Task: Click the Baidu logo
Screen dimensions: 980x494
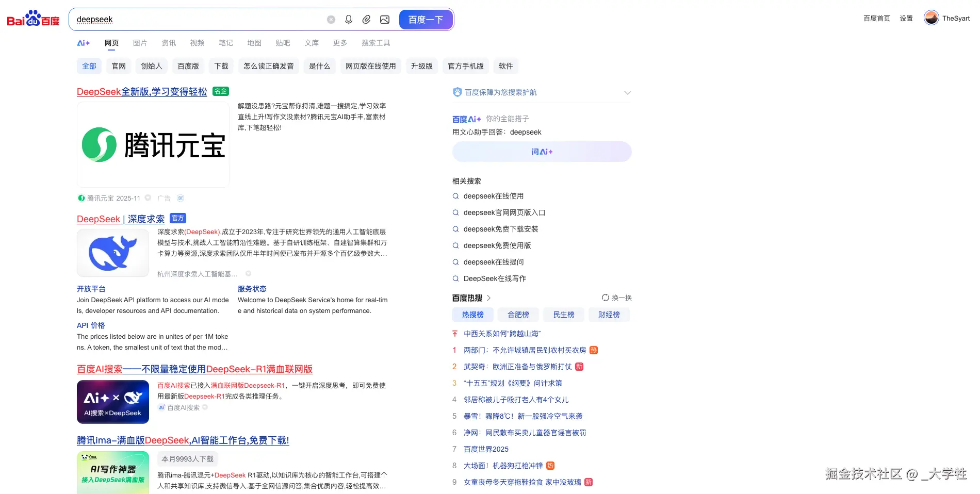Action: 32,18
